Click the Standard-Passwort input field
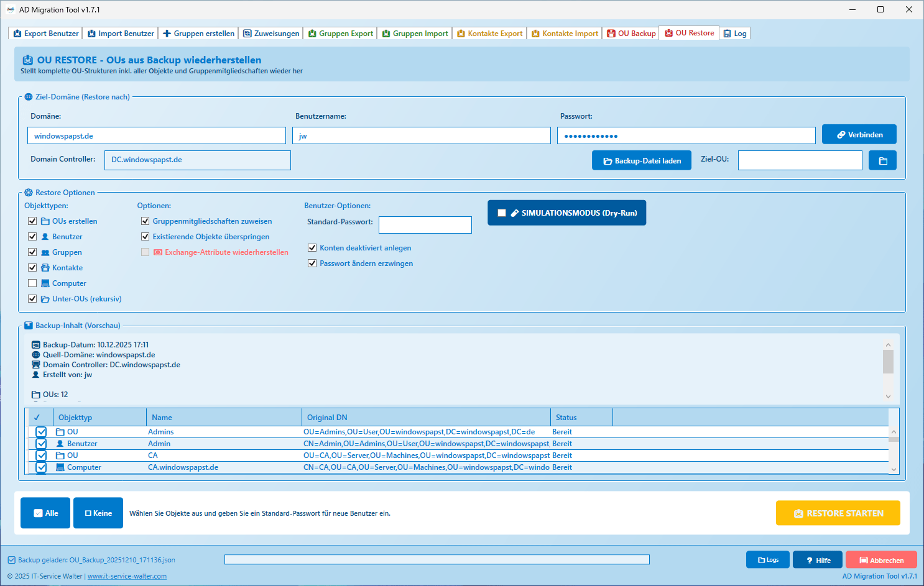 tap(425, 225)
